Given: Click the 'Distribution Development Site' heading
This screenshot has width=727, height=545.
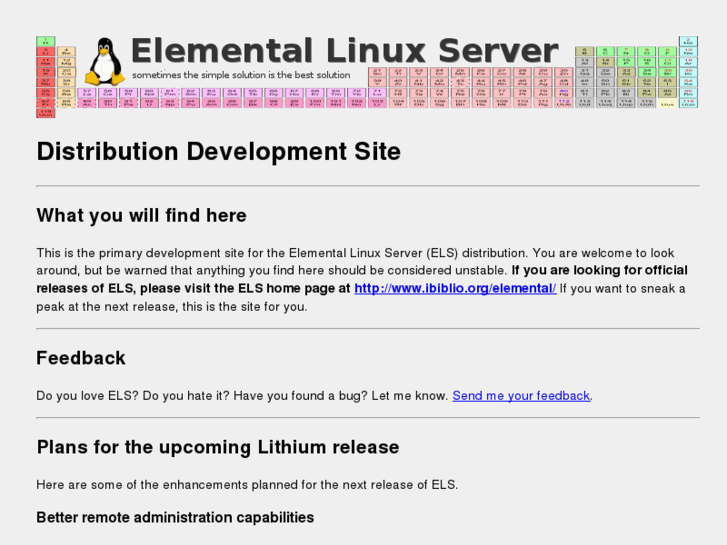Looking at the screenshot, I should pos(218,152).
